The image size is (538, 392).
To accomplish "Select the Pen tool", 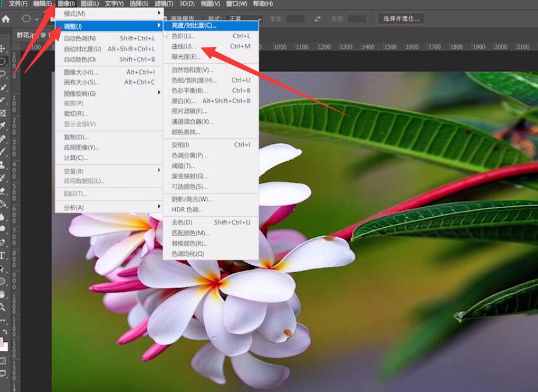I will (x=2, y=243).
